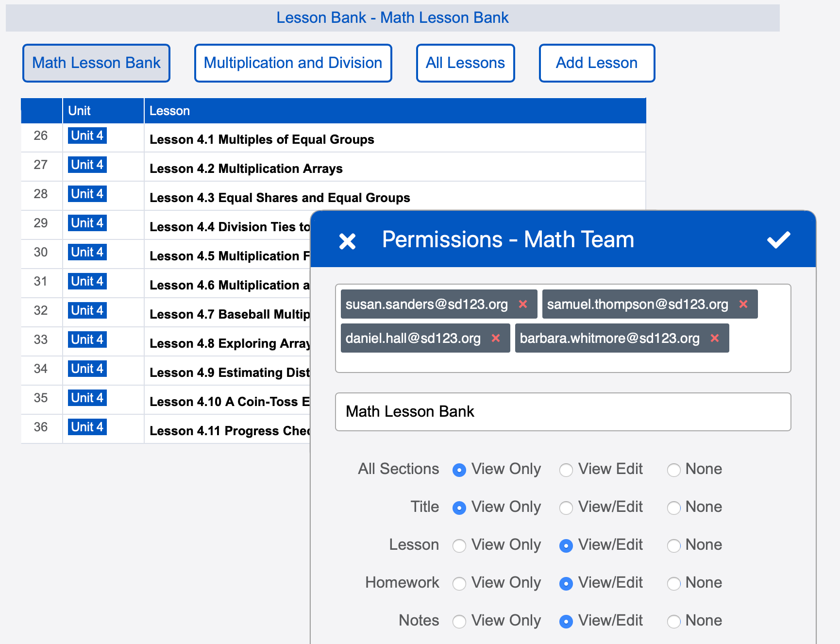Change Title permission to None
The image size is (840, 644).
[674, 508]
